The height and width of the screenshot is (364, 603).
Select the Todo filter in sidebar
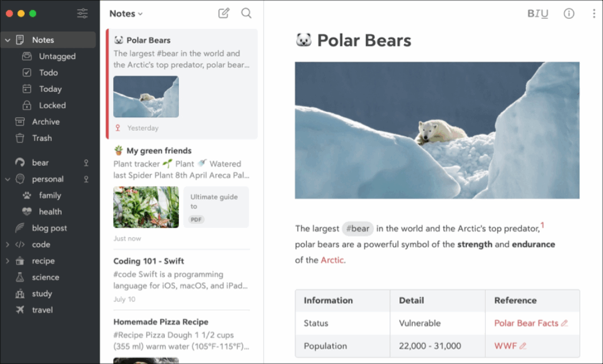pos(48,72)
